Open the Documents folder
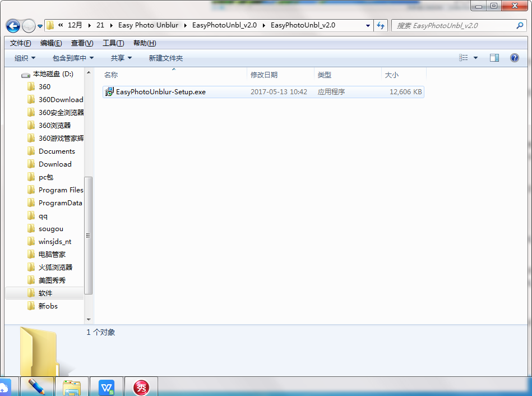Screen dimensions: 532x396 (51, 151)
